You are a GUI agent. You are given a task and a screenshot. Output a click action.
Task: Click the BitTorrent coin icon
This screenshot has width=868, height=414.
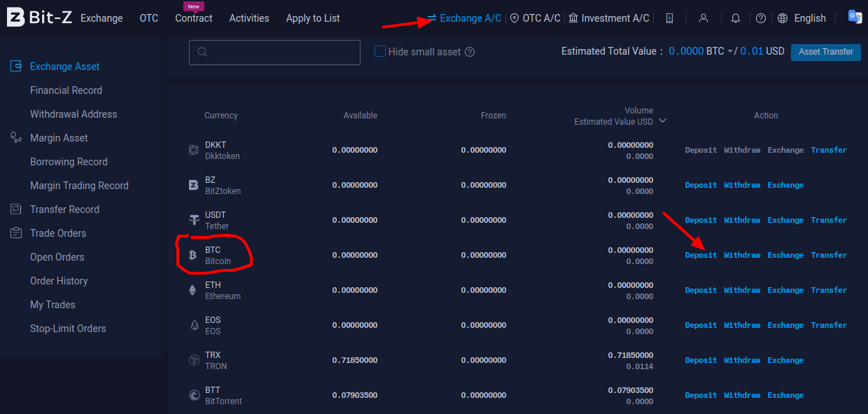point(194,395)
